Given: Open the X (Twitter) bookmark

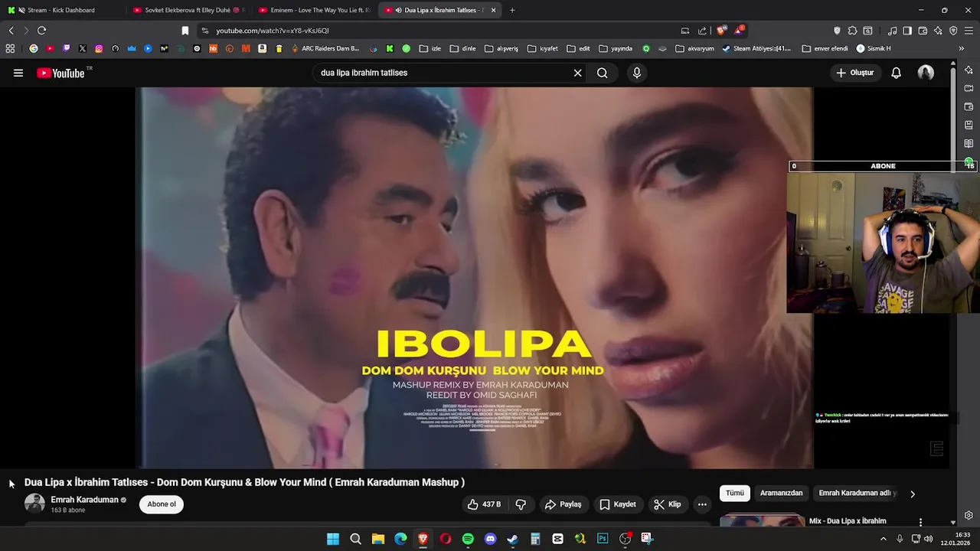Looking at the screenshot, I should [x=83, y=48].
